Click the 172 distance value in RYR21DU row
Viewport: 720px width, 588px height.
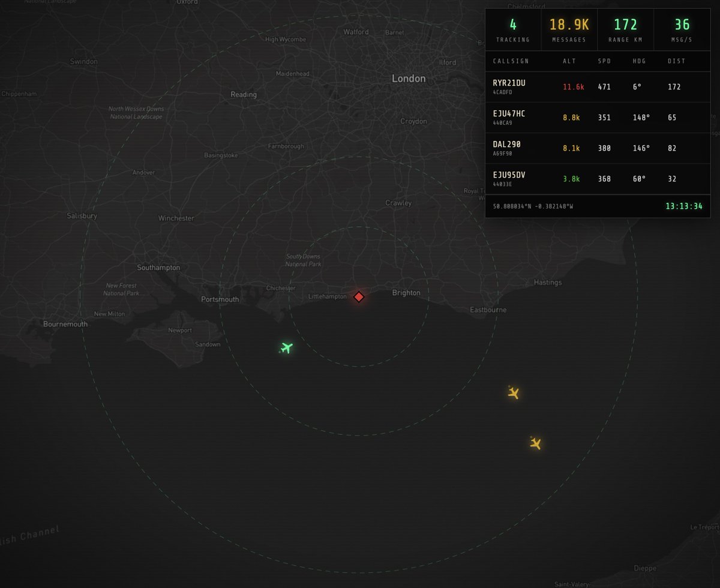(674, 87)
